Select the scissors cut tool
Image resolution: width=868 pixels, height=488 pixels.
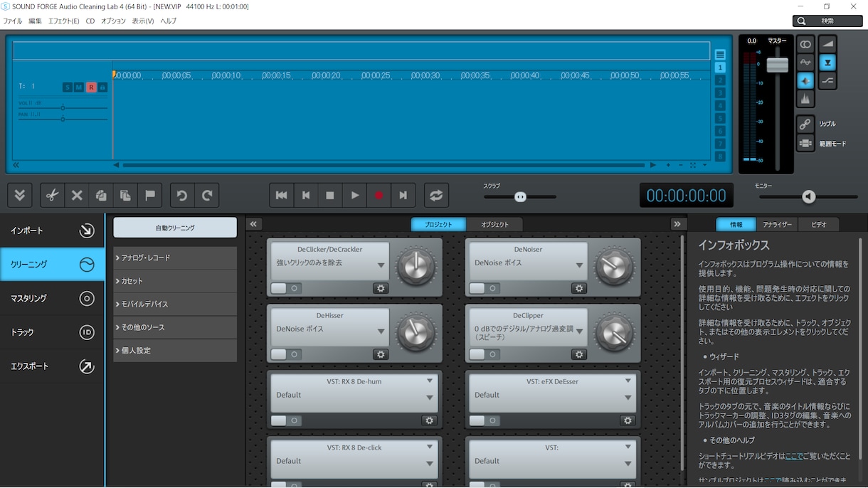click(52, 195)
